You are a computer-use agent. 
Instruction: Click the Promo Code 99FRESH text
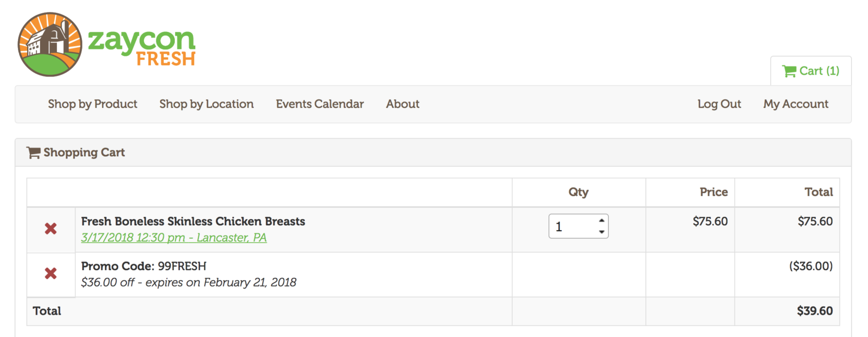143,266
